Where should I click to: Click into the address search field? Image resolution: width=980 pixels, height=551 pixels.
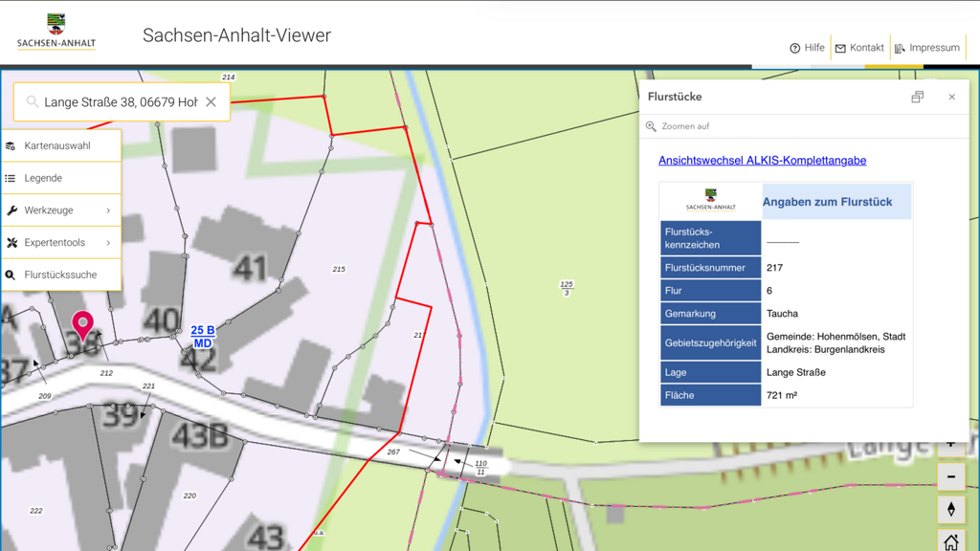pyautogui.click(x=121, y=102)
